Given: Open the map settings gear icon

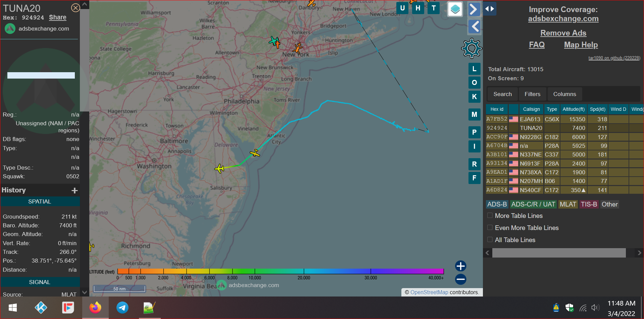Looking at the screenshot, I should pos(472,48).
